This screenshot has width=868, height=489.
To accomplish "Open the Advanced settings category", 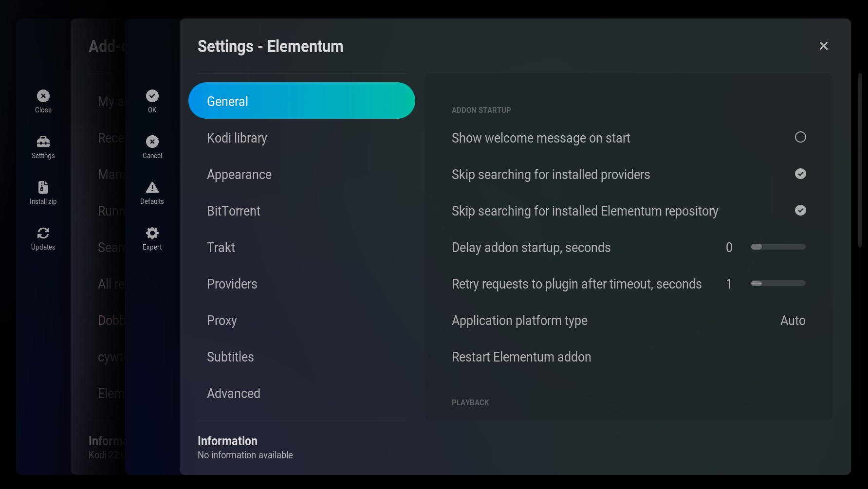I will (234, 394).
